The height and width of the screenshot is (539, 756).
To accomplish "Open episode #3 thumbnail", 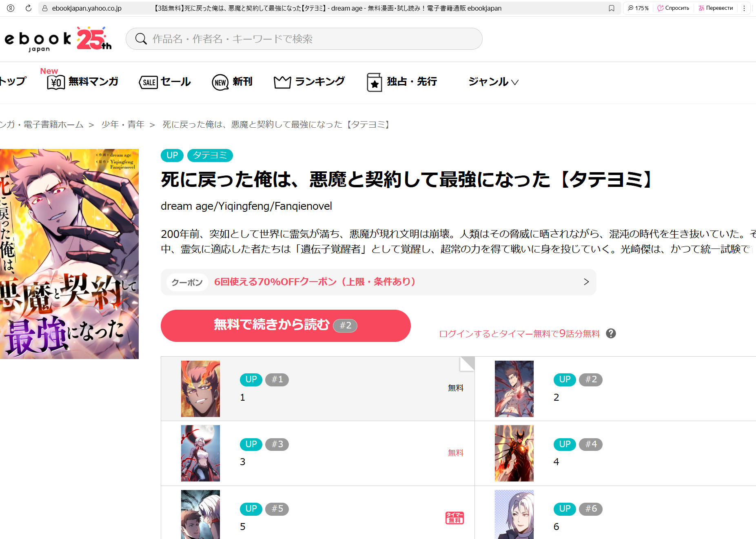I will pyautogui.click(x=200, y=453).
